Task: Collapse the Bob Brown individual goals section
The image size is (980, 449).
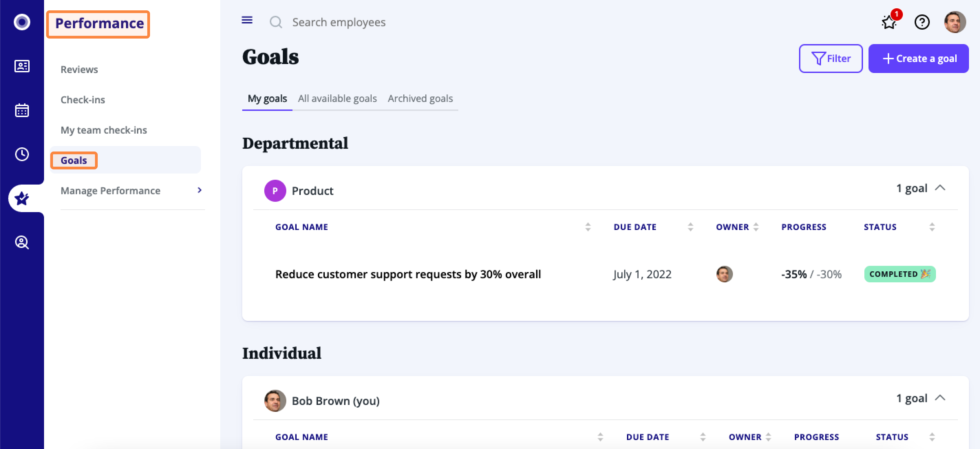Action: coord(940,398)
